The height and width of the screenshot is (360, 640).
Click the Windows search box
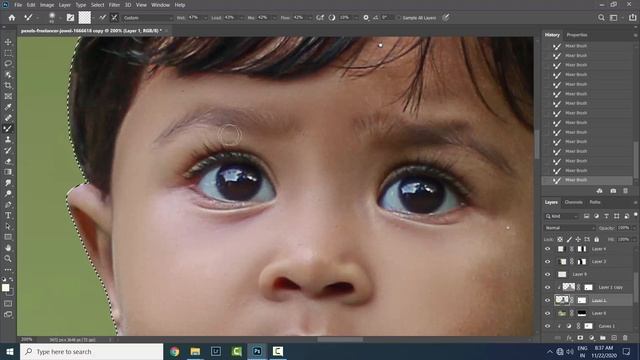pyautogui.click(x=91, y=351)
